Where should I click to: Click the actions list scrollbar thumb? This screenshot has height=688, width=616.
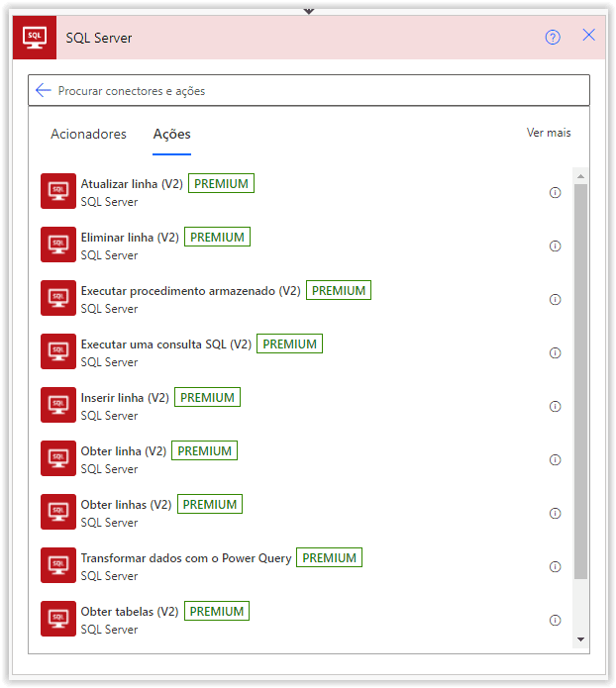coord(580,382)
